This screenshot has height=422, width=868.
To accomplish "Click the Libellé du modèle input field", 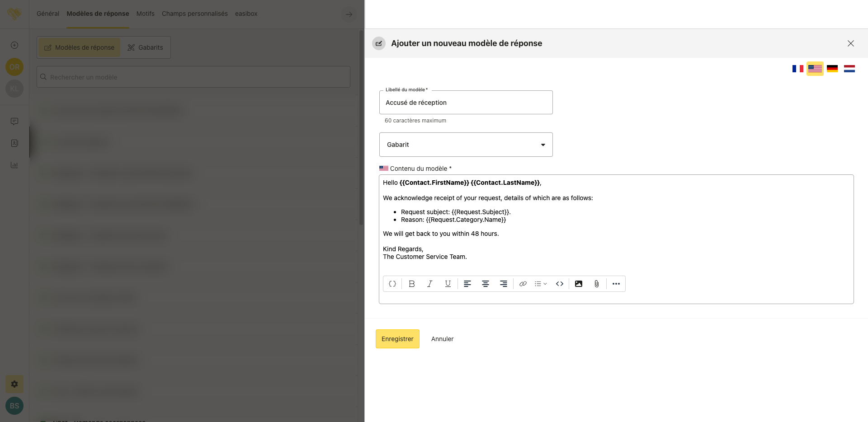I will pyautogui.click(x=466, y=103).
